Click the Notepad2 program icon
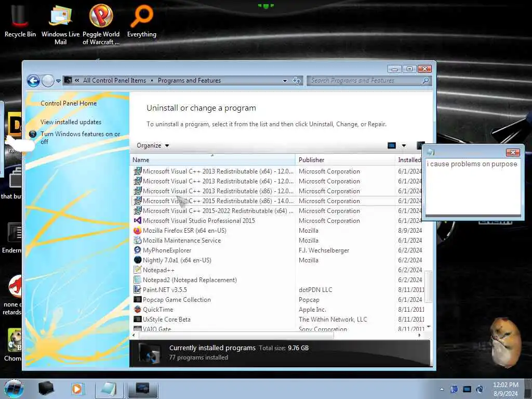The image size is (532, 399). [x=137, y=280]
